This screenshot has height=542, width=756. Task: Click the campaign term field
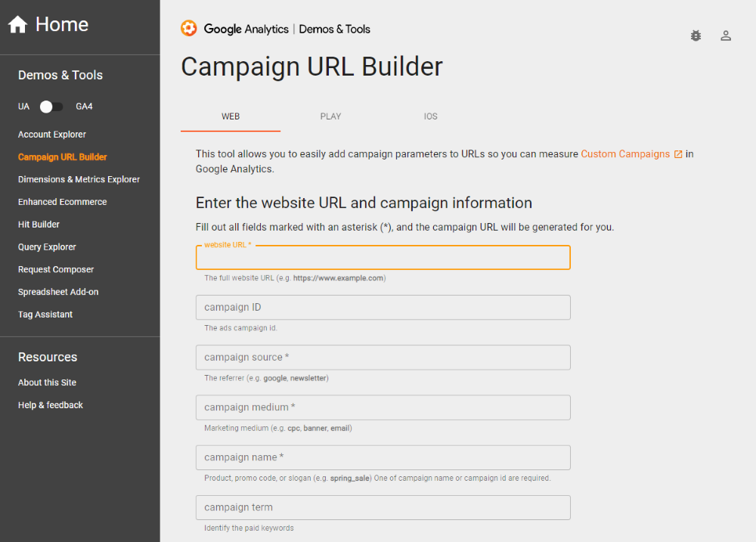pyautogui.click(x=383, y=507)
